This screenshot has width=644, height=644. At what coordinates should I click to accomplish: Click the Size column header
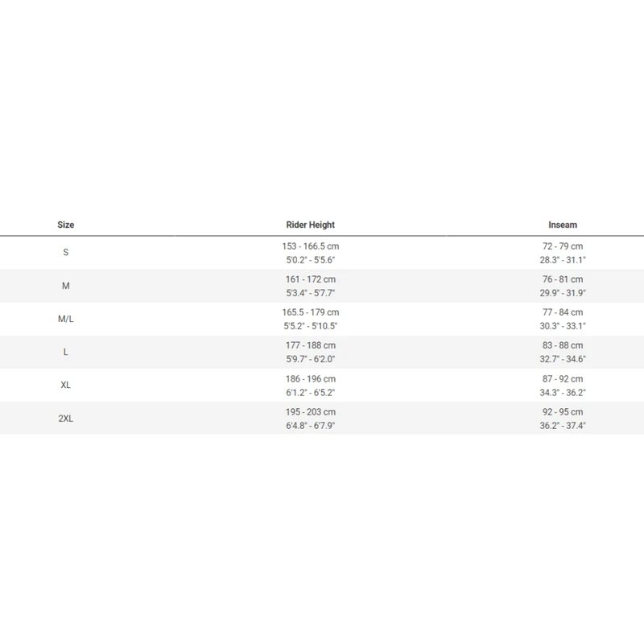click(66, 225)
